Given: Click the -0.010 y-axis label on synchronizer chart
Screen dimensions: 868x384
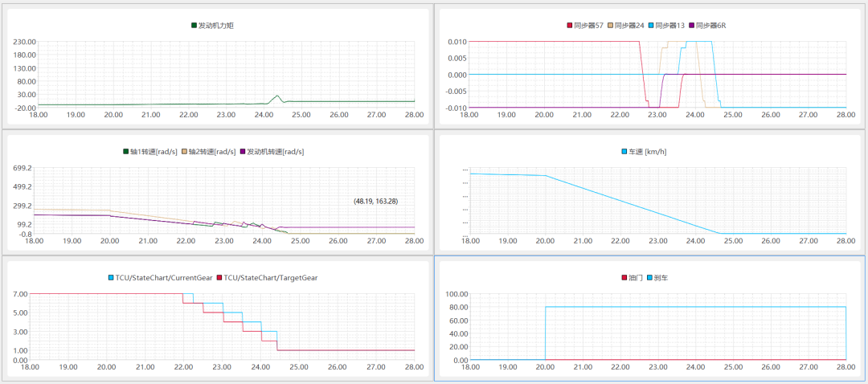Looking at the screenshot, I should click(456, 108).
